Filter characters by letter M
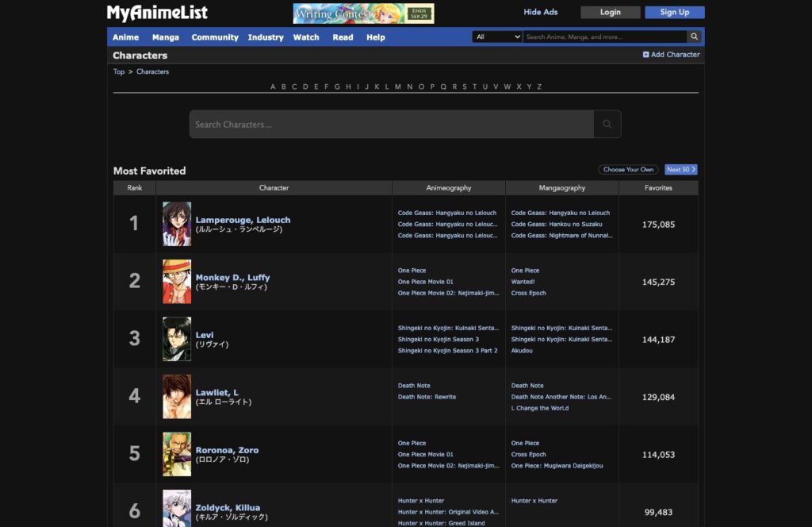Image resolution: width=812 pixels, height=527 pixels. click(398, 87)
